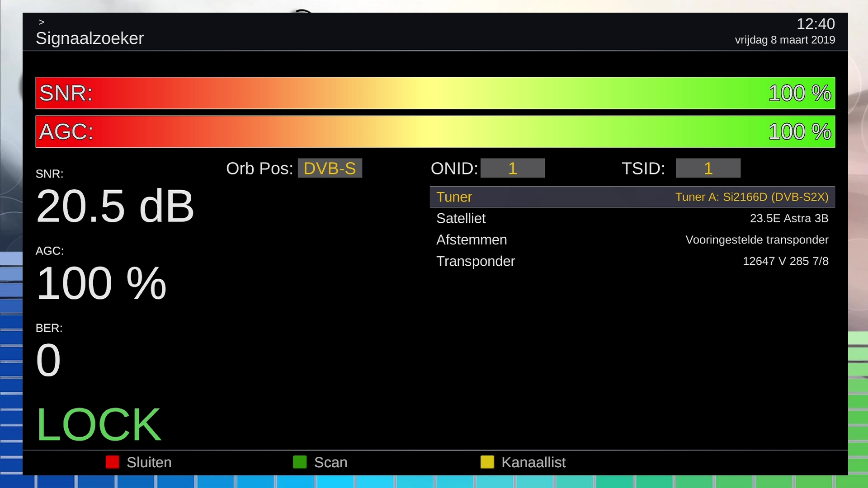This screenshot has height=488, width=868.
Task: Open Kanaallist from the bottom bar
Action: click(x=533, y=462)
